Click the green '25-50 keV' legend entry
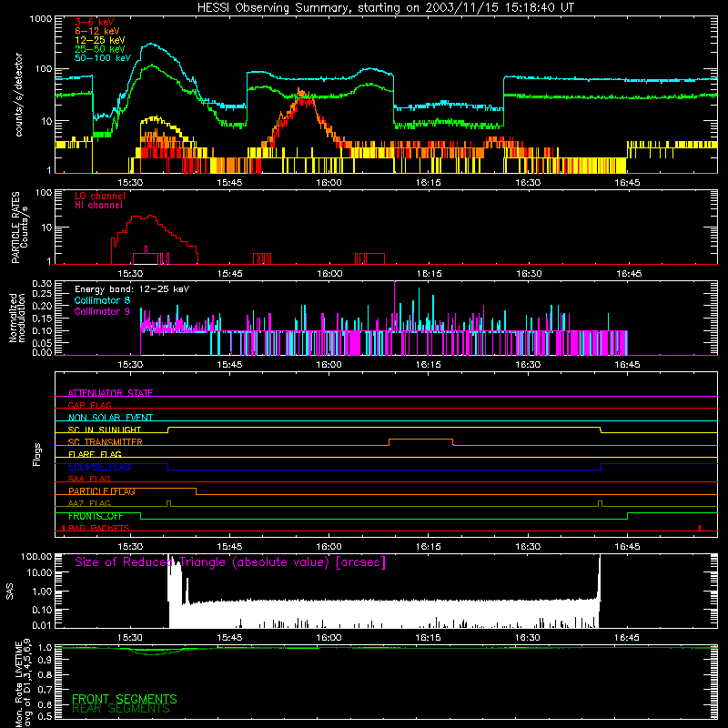 [x=99, y=49]
